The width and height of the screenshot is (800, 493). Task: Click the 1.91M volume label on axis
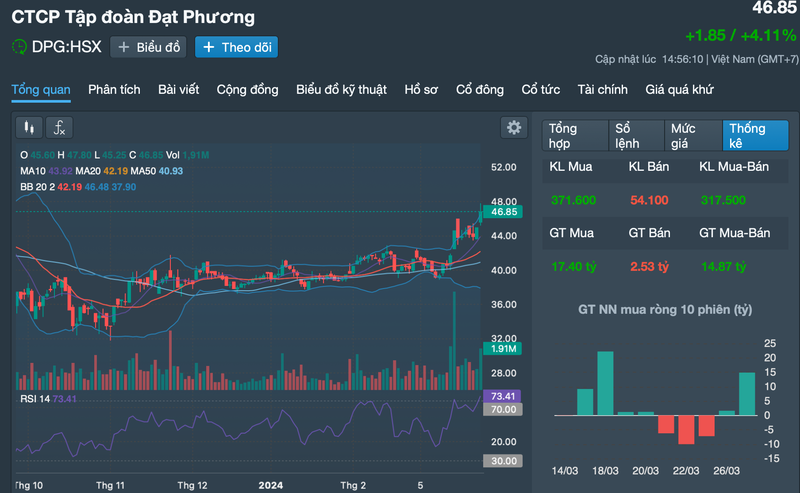click(x=503, y=349)
